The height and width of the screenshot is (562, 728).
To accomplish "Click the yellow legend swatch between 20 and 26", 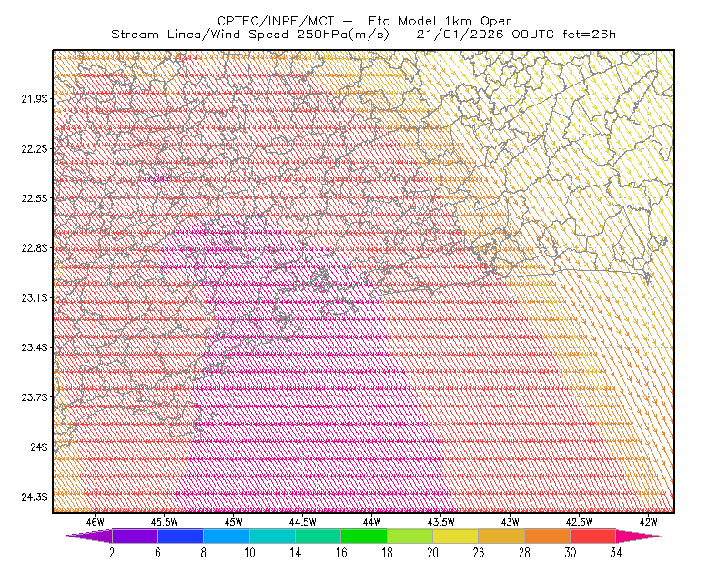I will pos(456,536).
